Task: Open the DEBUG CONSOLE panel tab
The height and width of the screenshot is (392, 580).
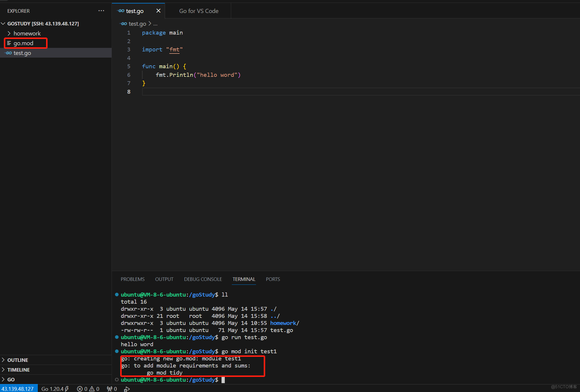Action: pos(203,279)
